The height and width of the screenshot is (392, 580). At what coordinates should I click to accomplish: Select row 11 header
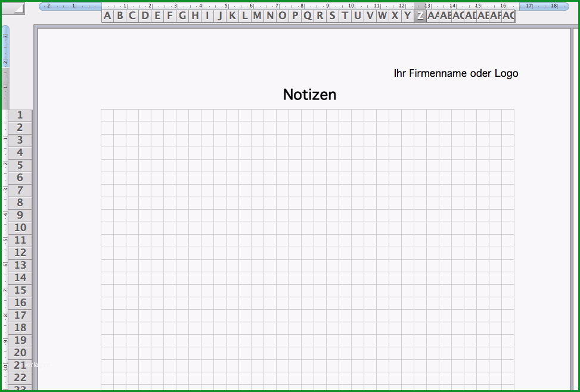20,240
